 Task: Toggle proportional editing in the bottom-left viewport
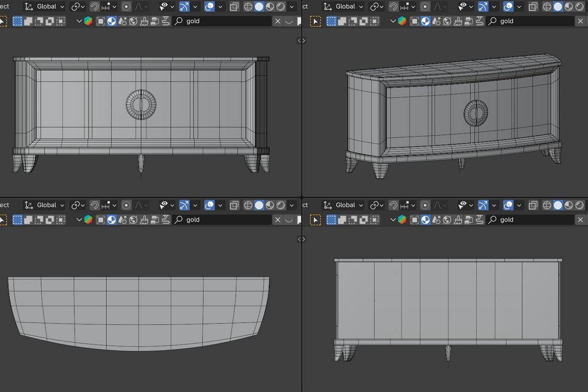(126, 205)
